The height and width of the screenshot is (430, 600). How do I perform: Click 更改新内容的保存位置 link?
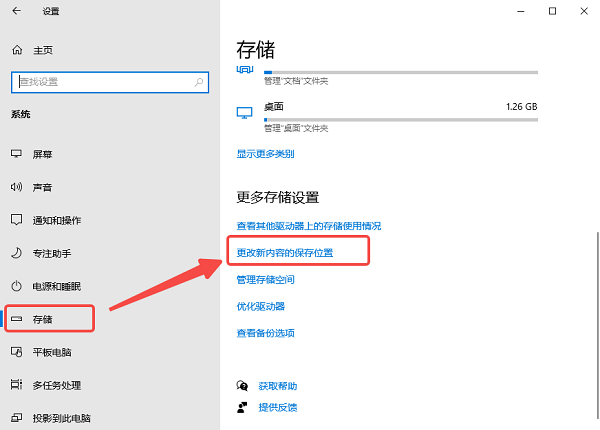pos(285,253)
